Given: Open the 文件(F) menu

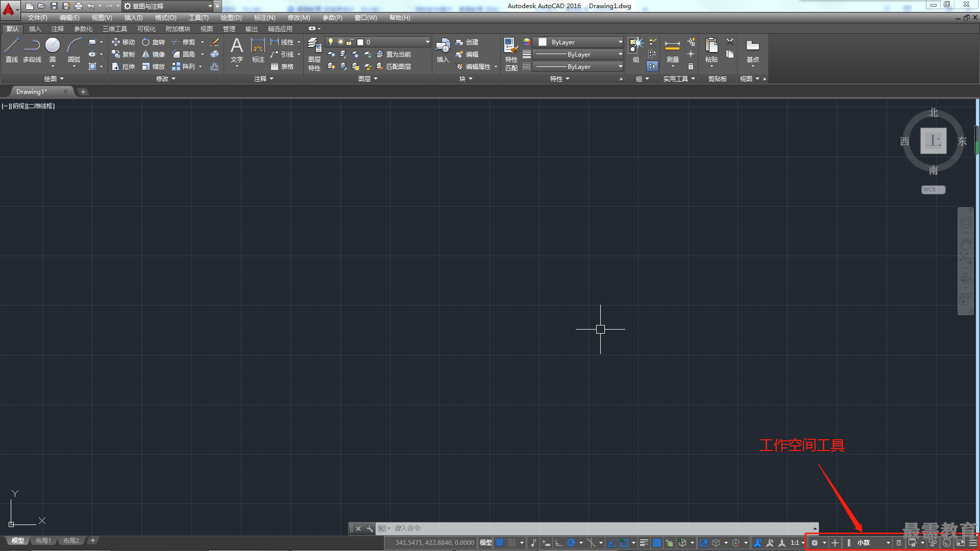Looking at the screenshot, I should [x=38, y=17].
